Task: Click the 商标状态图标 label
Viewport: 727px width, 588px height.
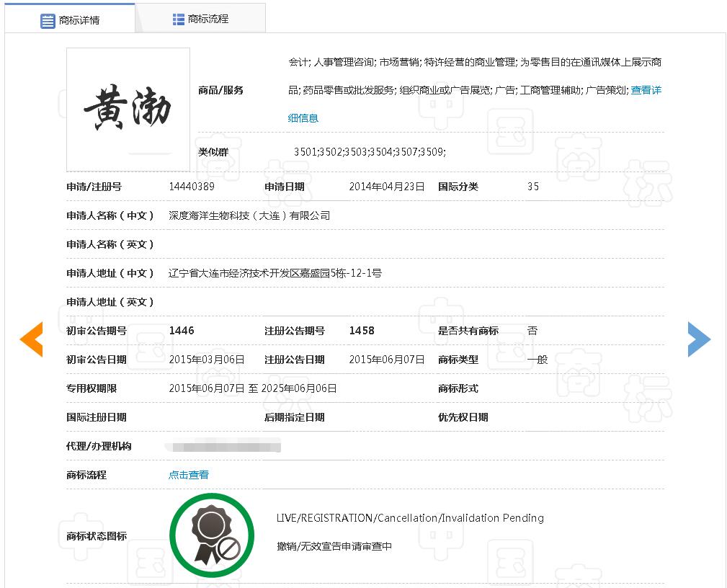Action: pos(97,536)
